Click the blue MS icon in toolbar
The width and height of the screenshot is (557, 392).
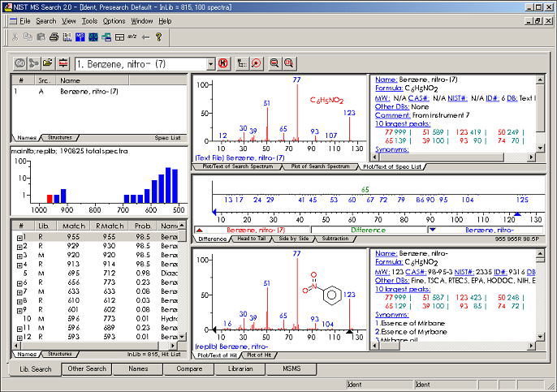tap(80, 37)
